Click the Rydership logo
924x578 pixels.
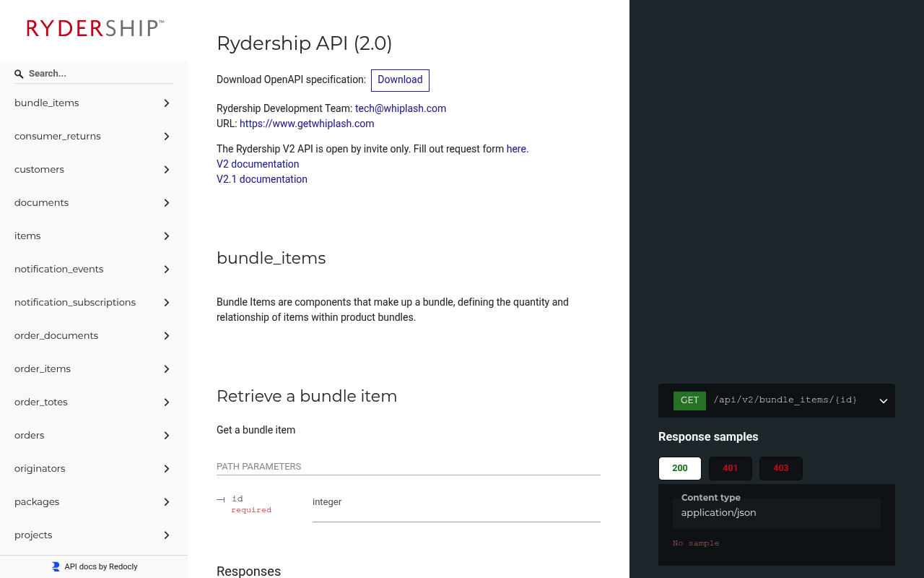click(95, 28)
